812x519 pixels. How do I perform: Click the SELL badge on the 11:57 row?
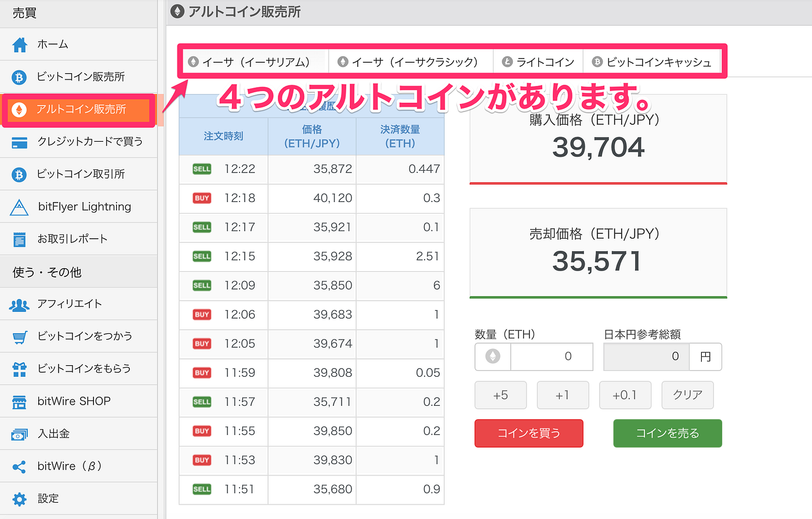[x=202, y=402]
